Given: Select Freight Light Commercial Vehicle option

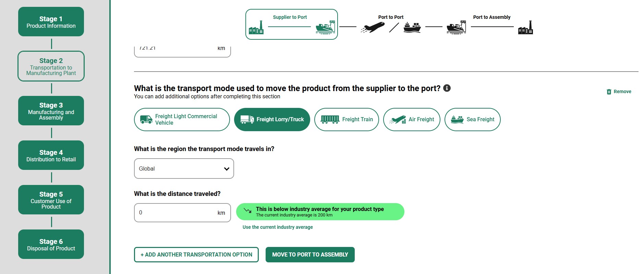Looking at the screenshot, I should coord(182,120).
